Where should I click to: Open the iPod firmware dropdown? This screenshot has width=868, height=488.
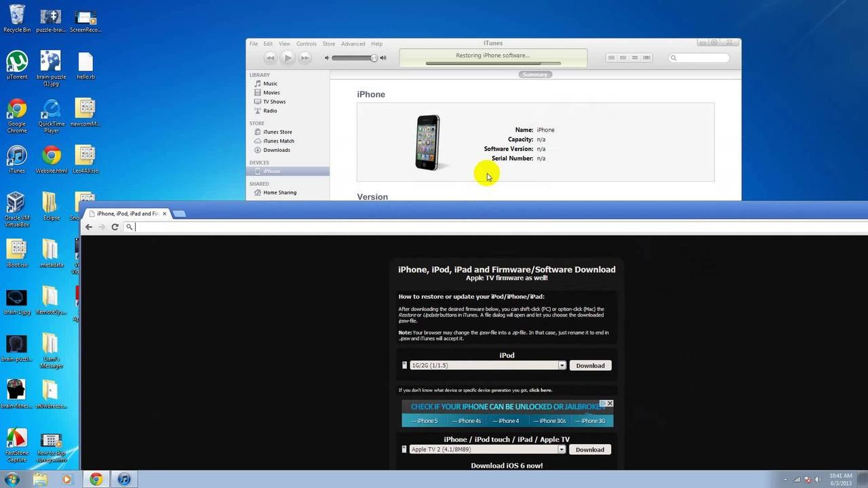[x=488, y=365]
